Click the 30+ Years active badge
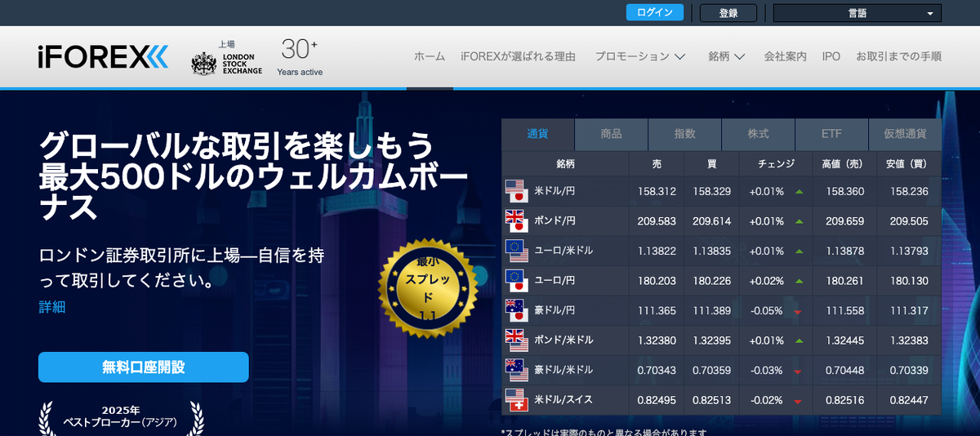 (x=300, y=56)
